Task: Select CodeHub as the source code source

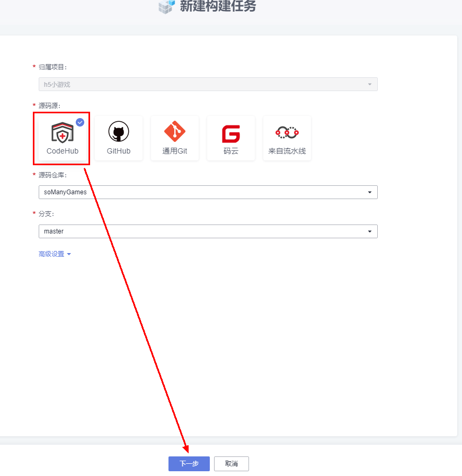Action: click(63, 138)
